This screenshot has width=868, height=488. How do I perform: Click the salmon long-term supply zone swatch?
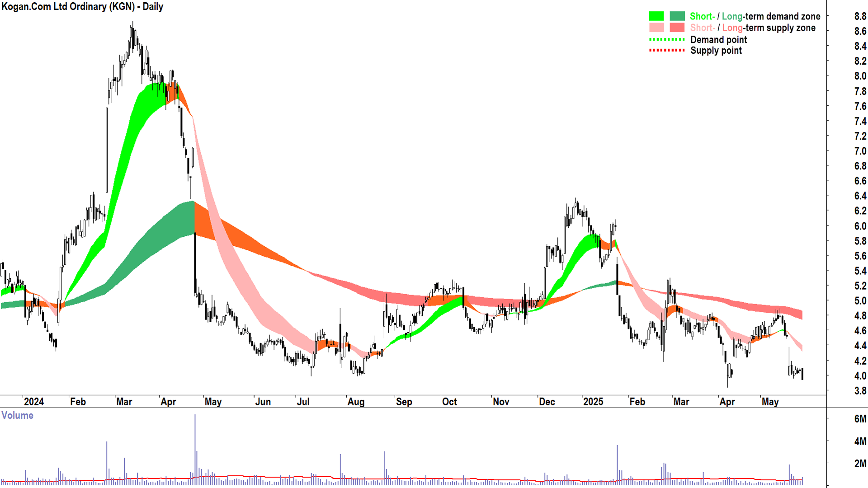click(x=677, y=28)
